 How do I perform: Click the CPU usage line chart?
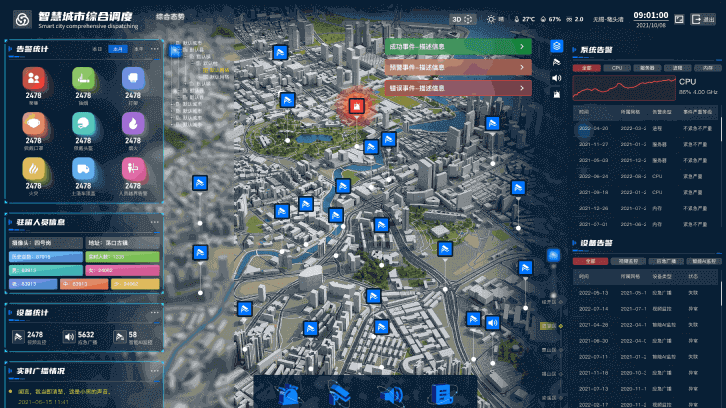tap(622, 89)
